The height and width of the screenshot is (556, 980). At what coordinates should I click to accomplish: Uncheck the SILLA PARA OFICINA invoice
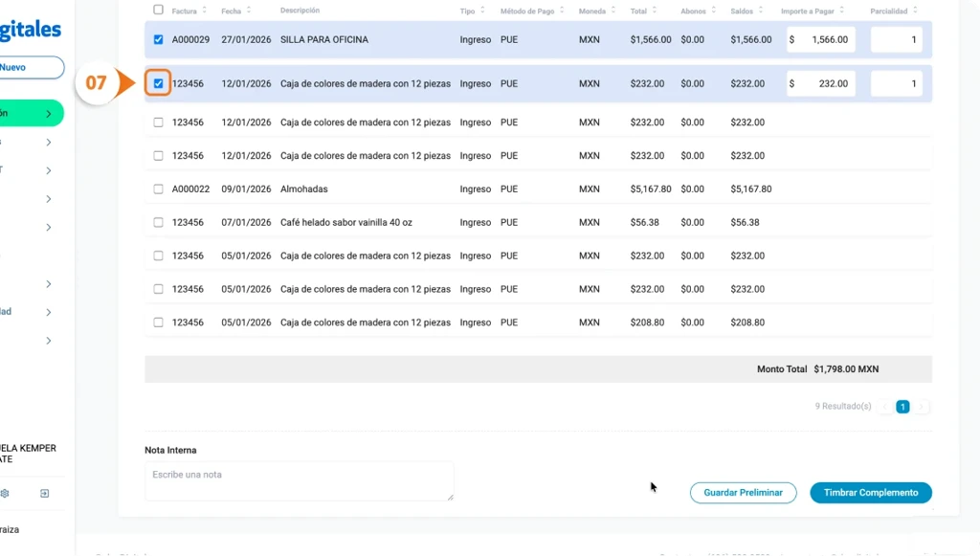(159, 40)
